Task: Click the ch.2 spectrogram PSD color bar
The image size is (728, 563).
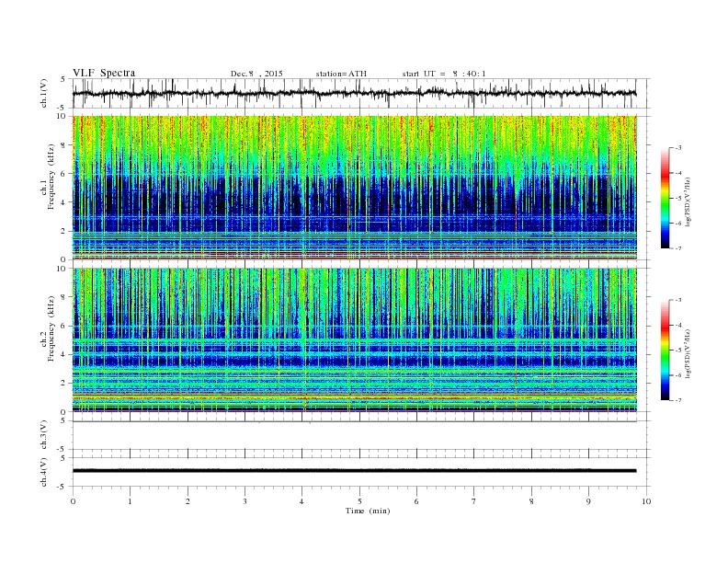Action: coord(665,350)
